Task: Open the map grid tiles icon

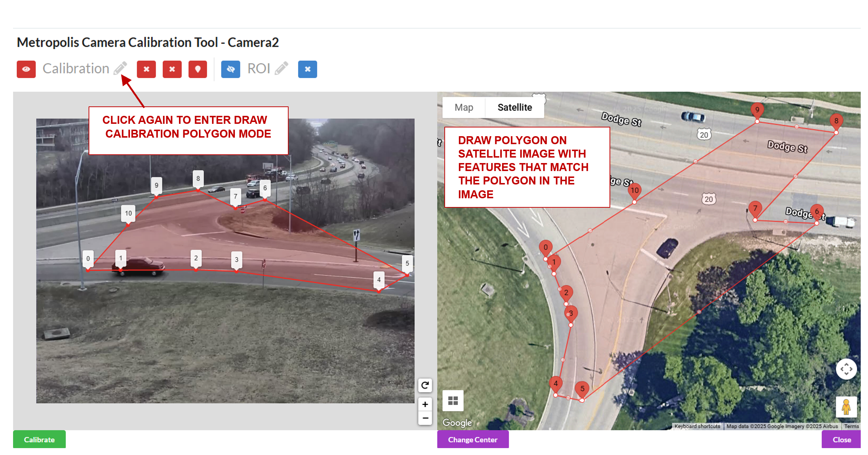Action: (x=453, y=401)
